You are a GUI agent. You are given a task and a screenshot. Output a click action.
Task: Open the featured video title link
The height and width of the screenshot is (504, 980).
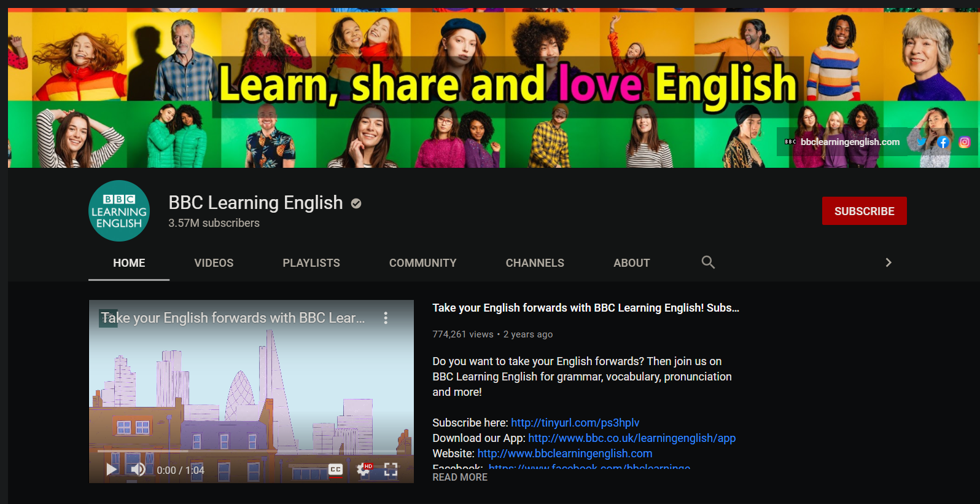586,308
